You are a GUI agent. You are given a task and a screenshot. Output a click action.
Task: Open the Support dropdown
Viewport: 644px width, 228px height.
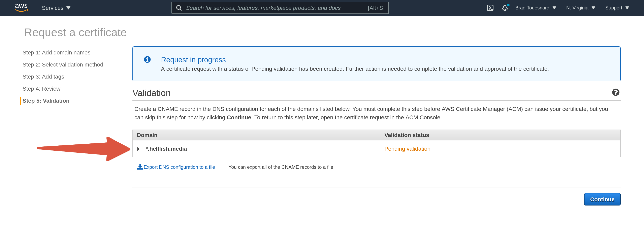(x=616, y=8)
